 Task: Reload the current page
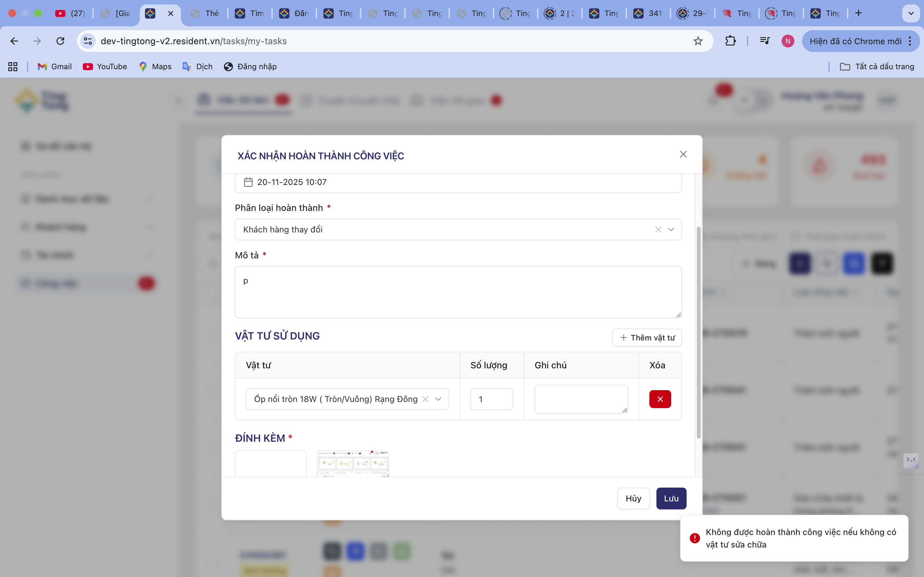[60, 41]
